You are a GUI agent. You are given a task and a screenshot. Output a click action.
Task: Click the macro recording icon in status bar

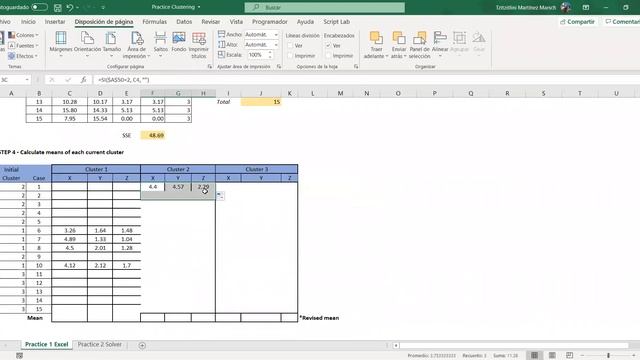click(x=19, y=356)
